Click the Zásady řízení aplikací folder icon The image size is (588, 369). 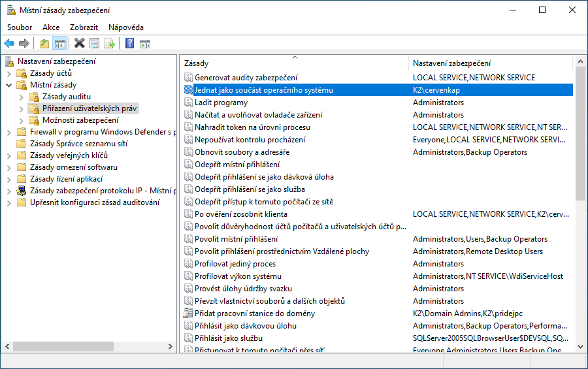click(22, 179)
